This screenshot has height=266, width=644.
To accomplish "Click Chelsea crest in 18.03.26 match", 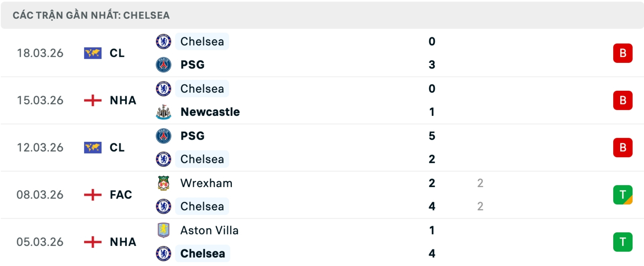I will point(163,42).
